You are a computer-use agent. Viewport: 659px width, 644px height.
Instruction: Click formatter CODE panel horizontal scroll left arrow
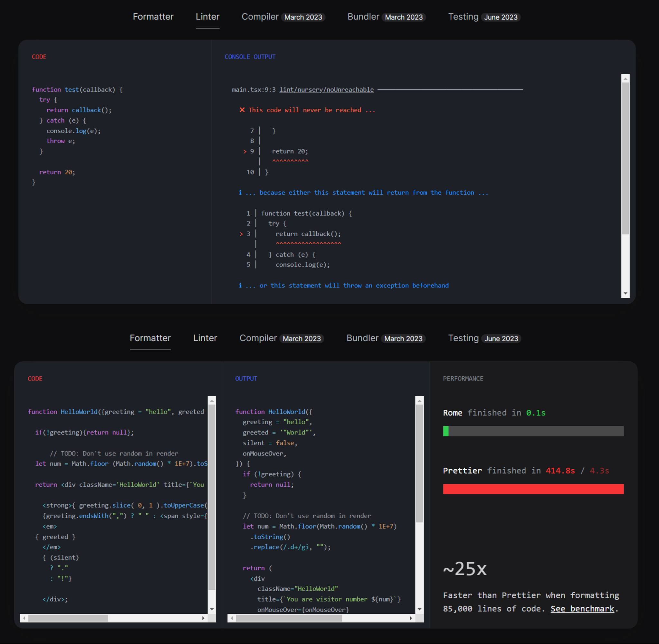click(x=24, y=618)
